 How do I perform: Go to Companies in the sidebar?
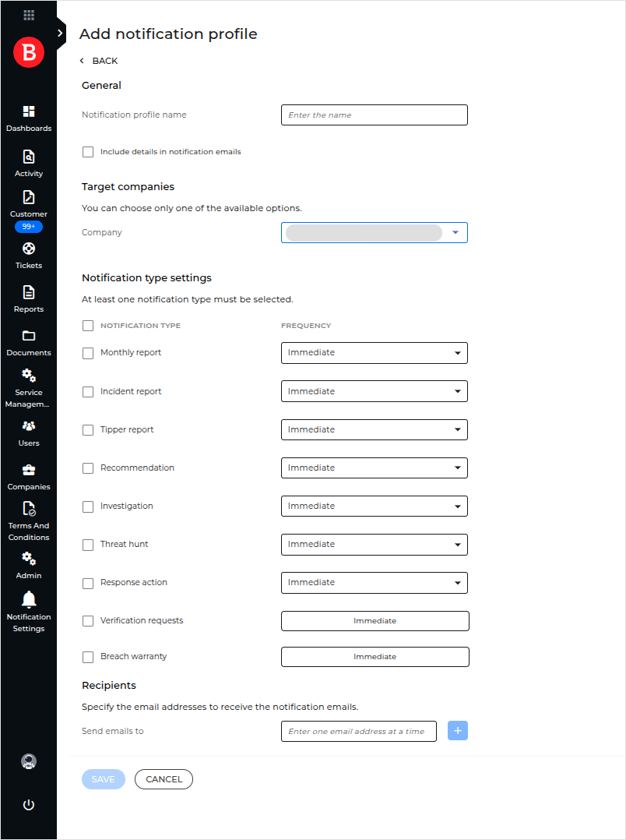(x=28, y=475)
